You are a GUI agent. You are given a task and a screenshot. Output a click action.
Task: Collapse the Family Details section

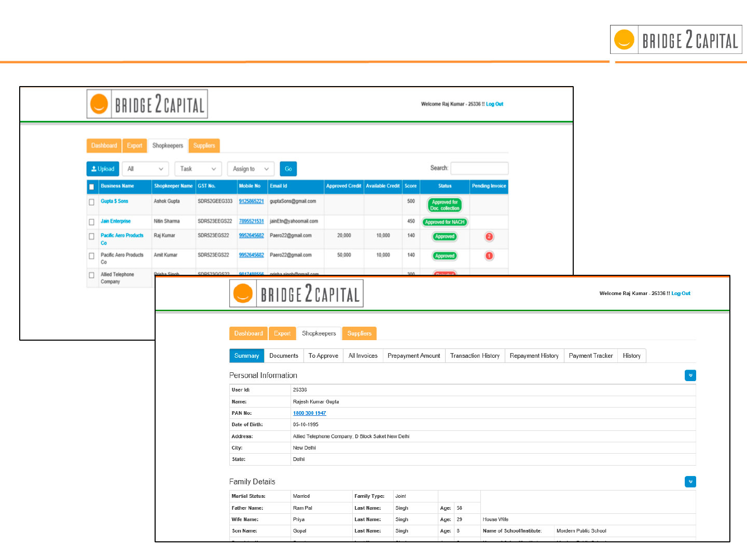(690, 482)
